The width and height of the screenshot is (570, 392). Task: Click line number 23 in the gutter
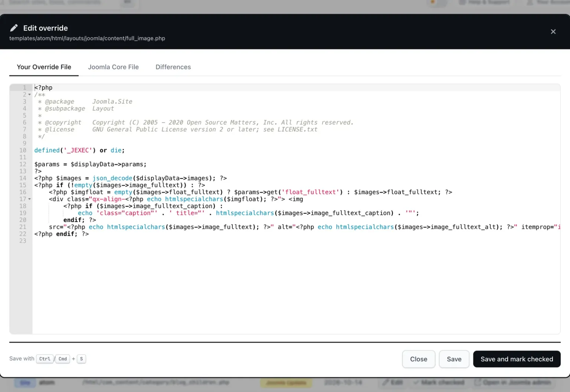23,241
